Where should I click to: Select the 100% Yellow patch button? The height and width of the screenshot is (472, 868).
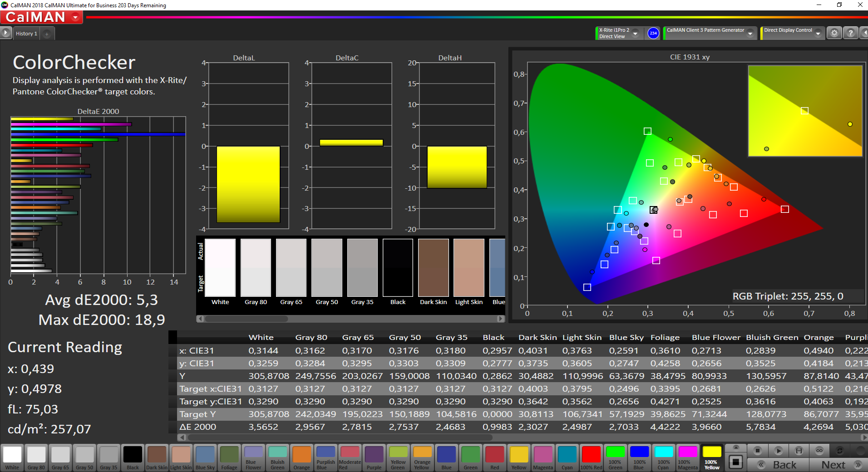[712, 458]
